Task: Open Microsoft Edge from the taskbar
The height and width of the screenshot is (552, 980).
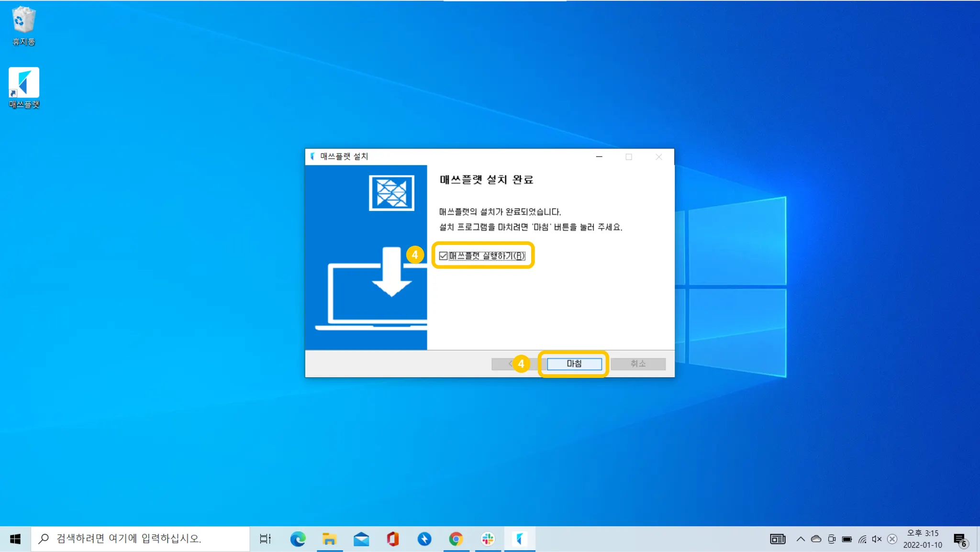Action: pos(298,539)
